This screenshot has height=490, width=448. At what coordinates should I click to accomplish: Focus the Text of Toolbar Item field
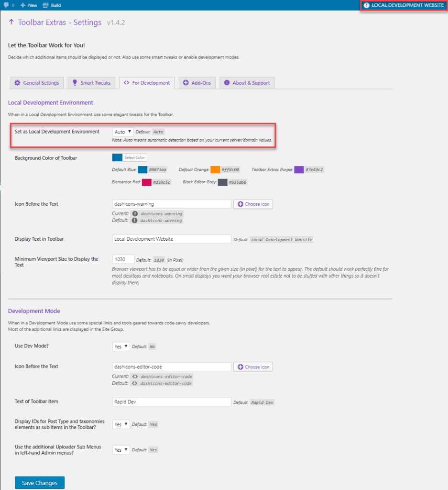coord(172,402)
